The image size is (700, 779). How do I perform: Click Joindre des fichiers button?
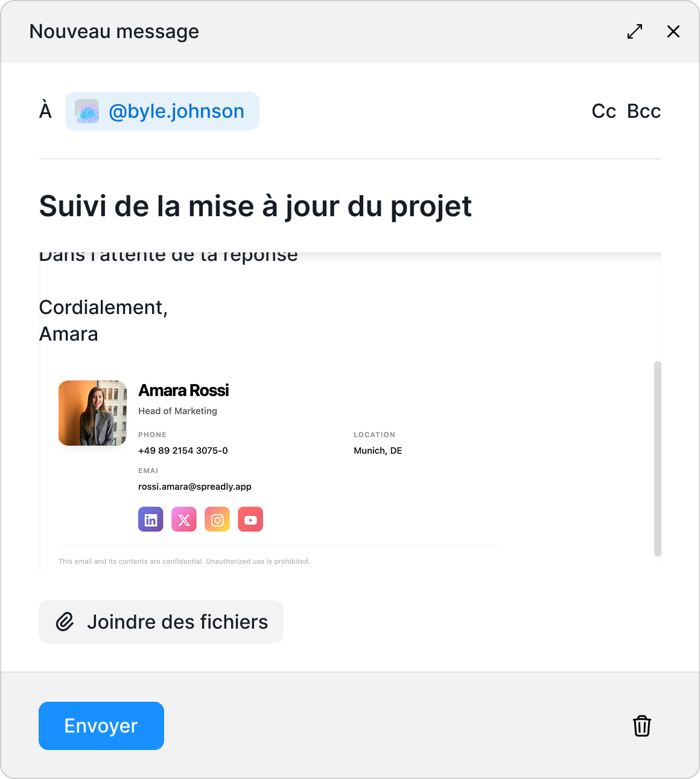tap(161, 622)
